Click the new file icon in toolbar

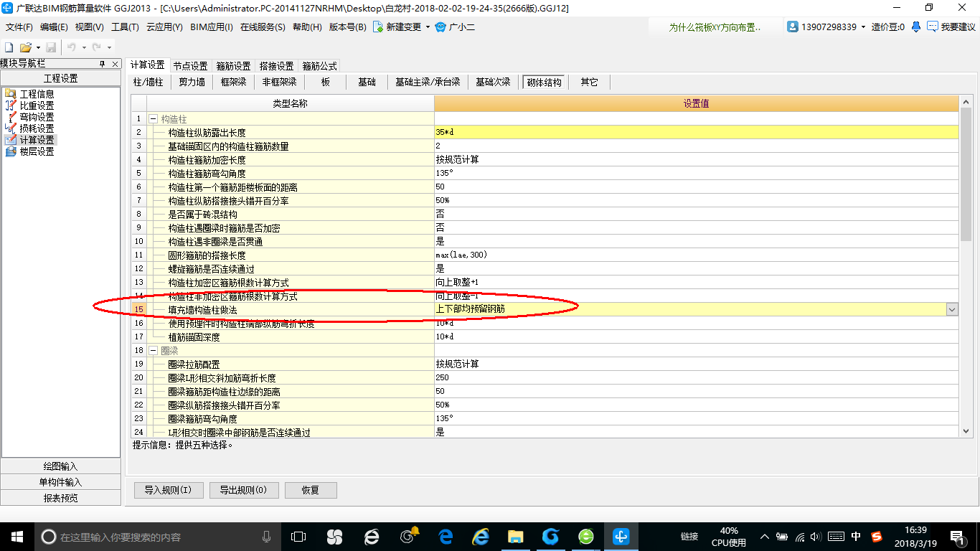(x=9, y=47)
